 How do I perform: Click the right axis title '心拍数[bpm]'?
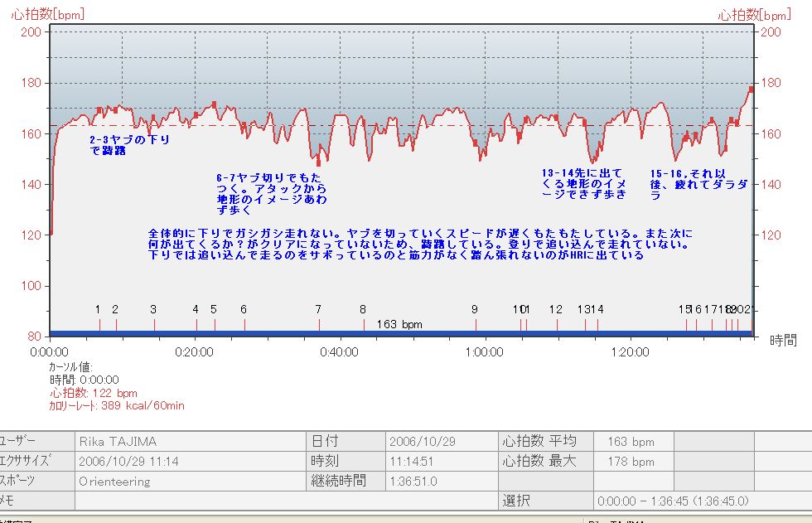coord(754,14)
